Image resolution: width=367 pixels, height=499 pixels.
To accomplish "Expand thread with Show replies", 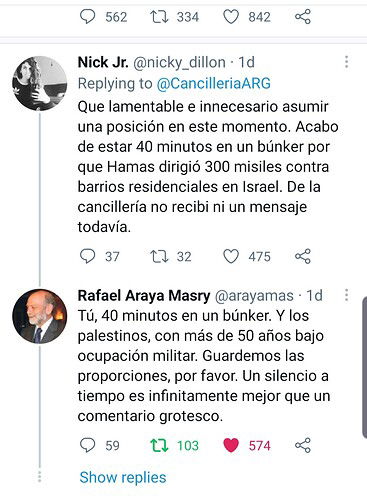I will pyautogui.click(x=123, y=477).
